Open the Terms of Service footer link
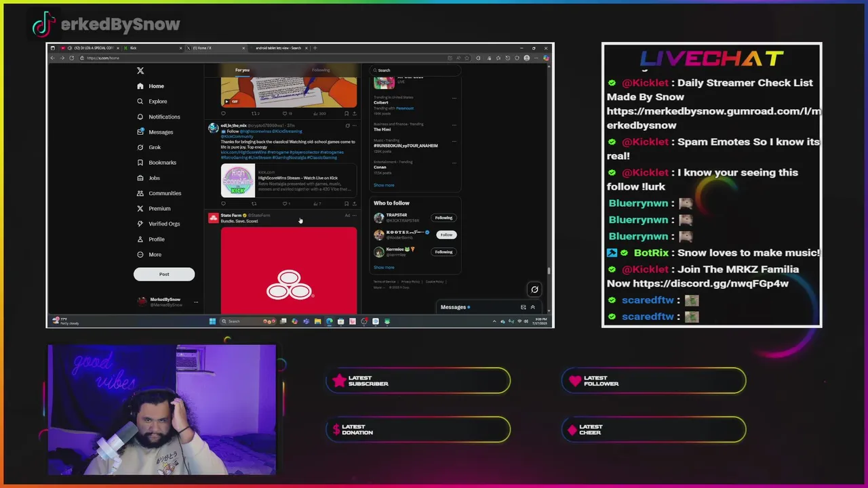The image size is (868, 488). (384, 281)
